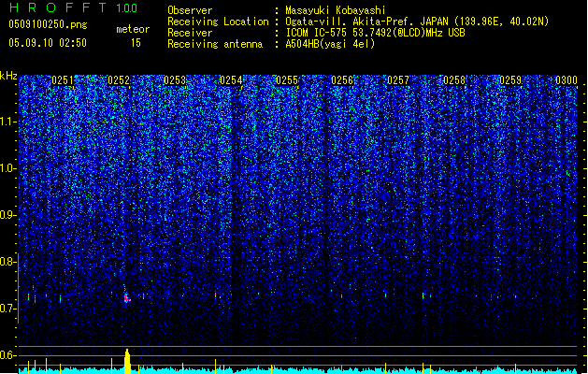Screen dimensions: 588x374
Task: Click the 'Receiving antenna' field label
Action: pyautogui.click(x=215, y=44)
